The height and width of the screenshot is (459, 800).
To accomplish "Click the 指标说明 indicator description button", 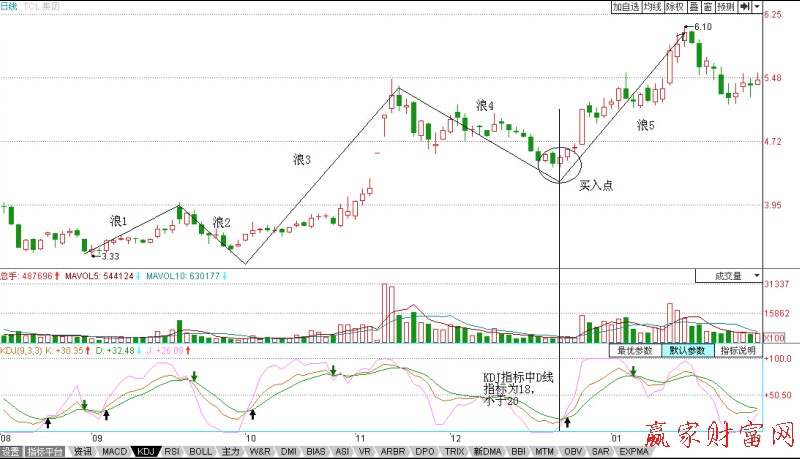I will click(x=737, y=351).
